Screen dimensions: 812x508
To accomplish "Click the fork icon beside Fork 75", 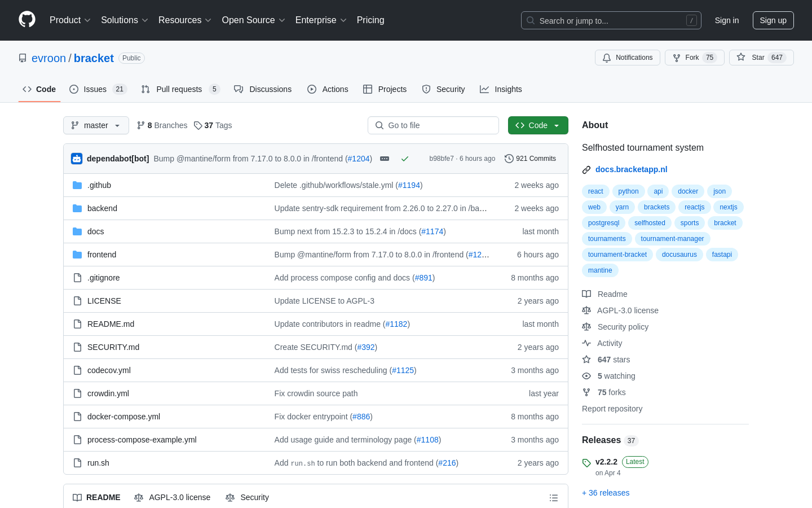I will 677,58.
